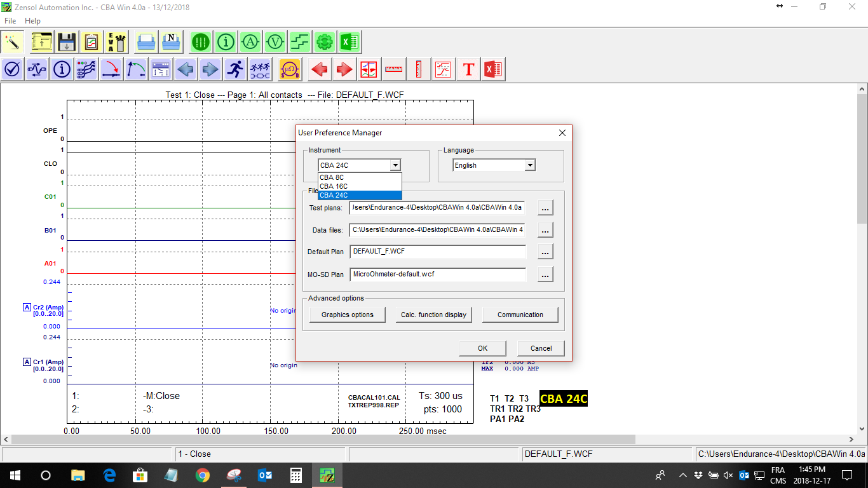Click the blue checkmark circle icon
The width and height of the screenshot is (868, 488).
click(x=13, y=69)
